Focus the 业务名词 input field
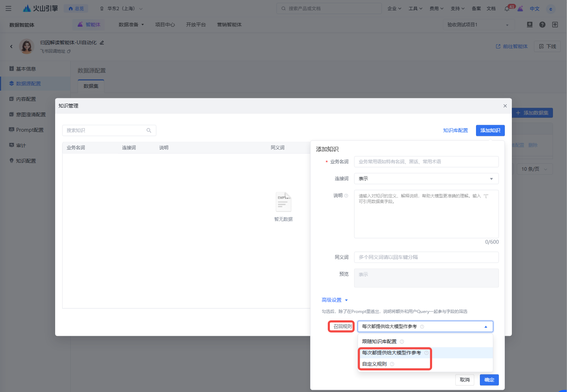The height and width of the screenshot is (392, 567). pyautogui.click(x=426, y=162)
